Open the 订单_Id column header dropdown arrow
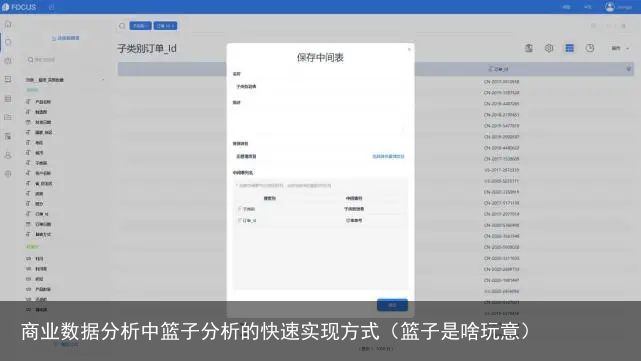This screenshot has height=361, width=641. 629,69
